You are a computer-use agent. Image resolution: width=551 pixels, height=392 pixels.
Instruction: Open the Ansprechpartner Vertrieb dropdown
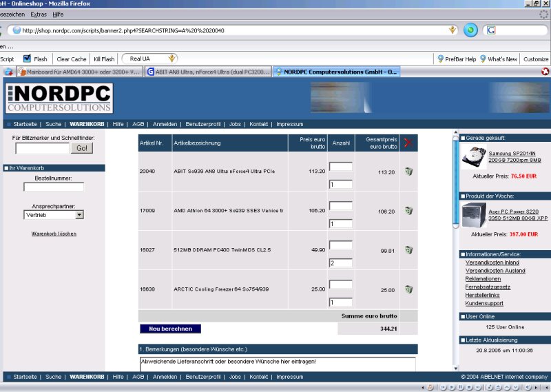tap(79, 215)
